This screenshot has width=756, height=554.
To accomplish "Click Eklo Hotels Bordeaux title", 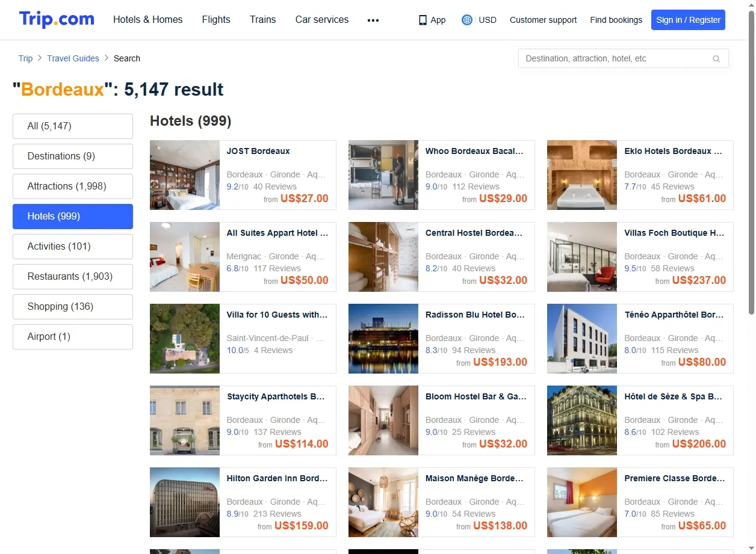I will point(674,151).
